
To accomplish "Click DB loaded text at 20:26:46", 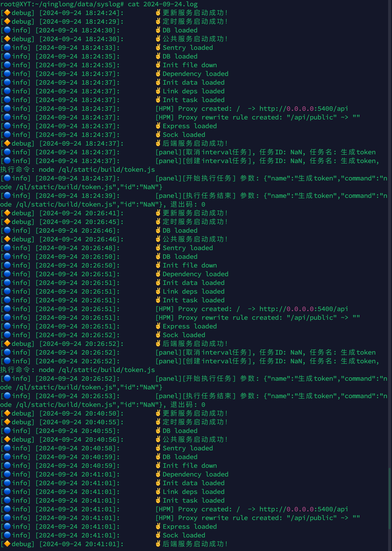I will click(x=180, y=231).
